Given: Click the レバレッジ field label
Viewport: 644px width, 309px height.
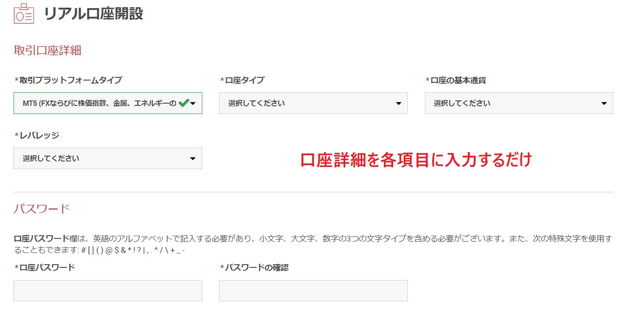Looking at the screenshot, I should [39, 135].
